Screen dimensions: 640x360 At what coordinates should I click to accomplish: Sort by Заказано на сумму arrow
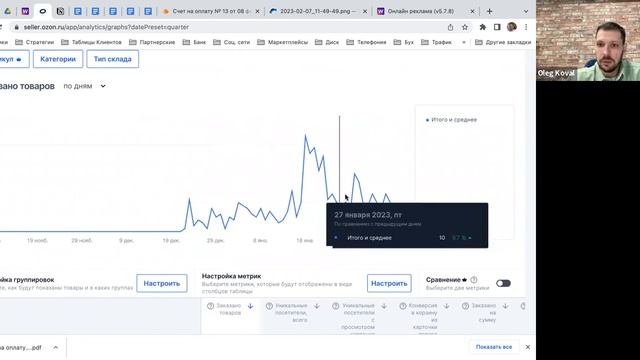pyautogui.click(x=505, y=306)
